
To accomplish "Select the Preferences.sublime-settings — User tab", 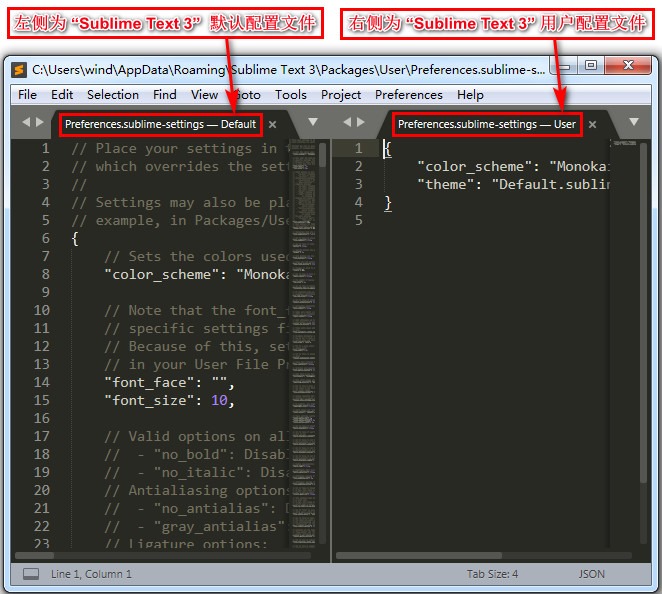I will 487,124.
